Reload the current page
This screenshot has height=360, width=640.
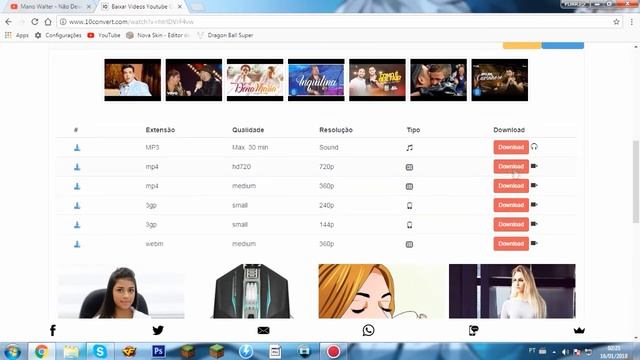(35, 22)
